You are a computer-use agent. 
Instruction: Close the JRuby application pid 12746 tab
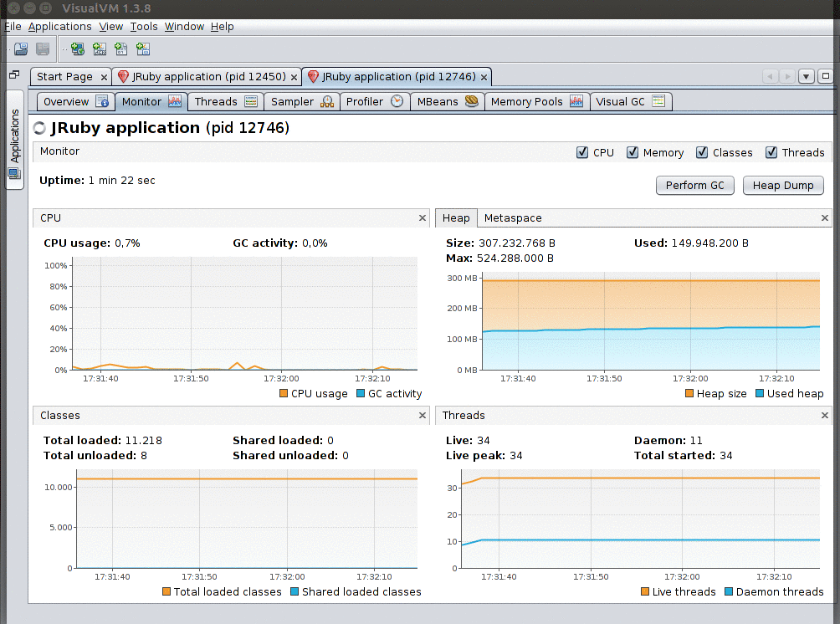tap(484, 78)
